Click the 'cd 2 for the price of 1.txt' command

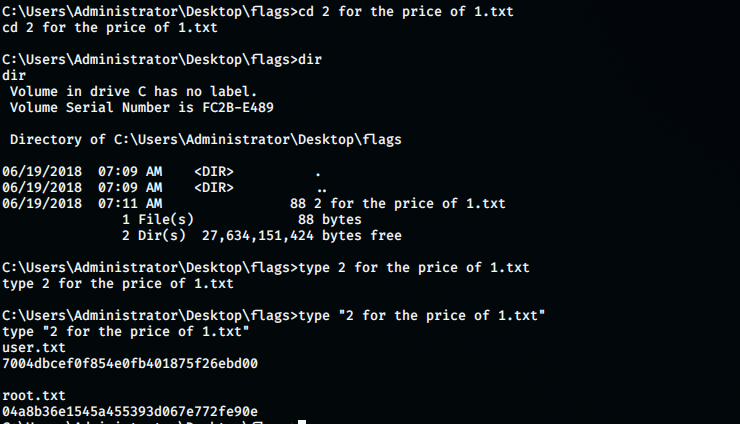(406, 11)
